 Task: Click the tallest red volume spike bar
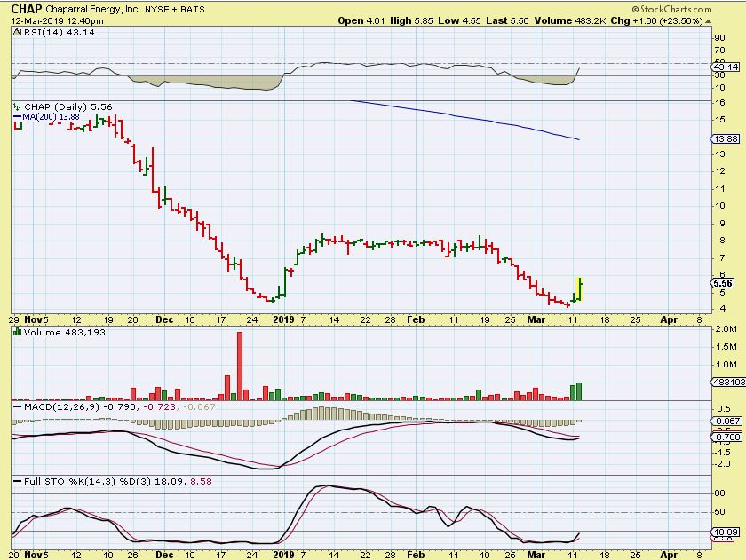[x=239, y=366]
